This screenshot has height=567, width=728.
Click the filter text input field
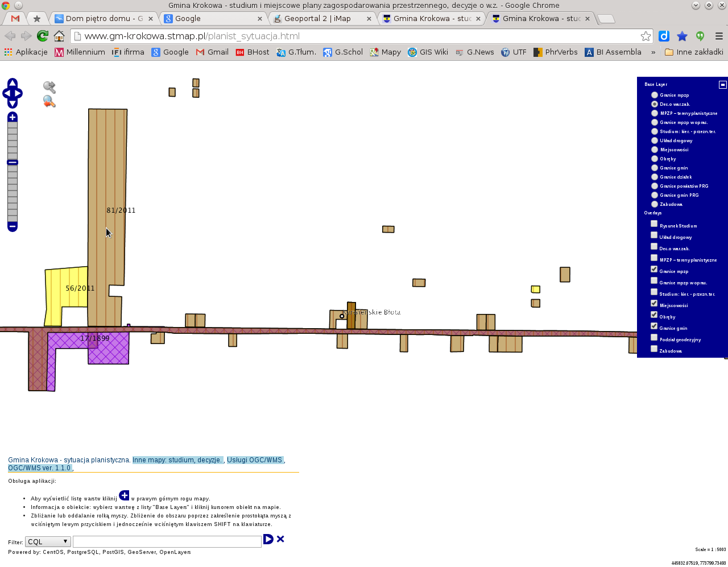pyautogui.click(x=167, y=541)
